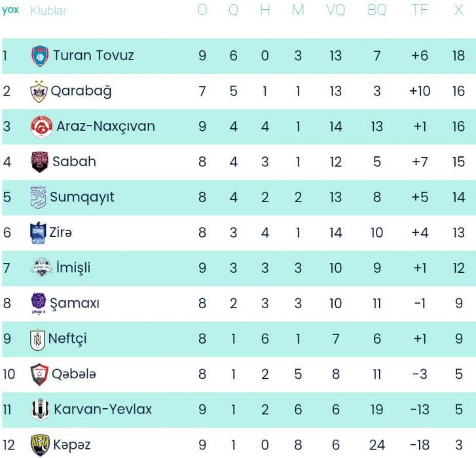This screenshot has height=458, width=476.
Task: Click the Qarabağ club crest
Action: [x=39, y=91]
